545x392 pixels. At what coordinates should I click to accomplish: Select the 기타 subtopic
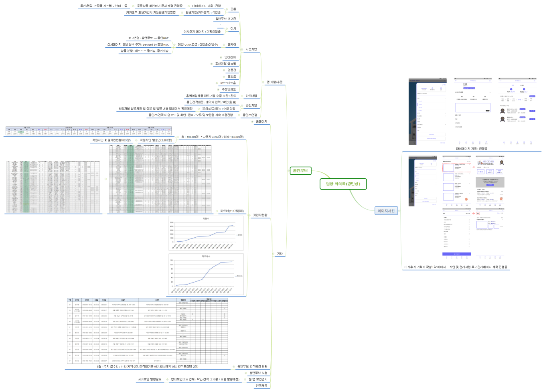pyautogui.click(x=280, y=254)
